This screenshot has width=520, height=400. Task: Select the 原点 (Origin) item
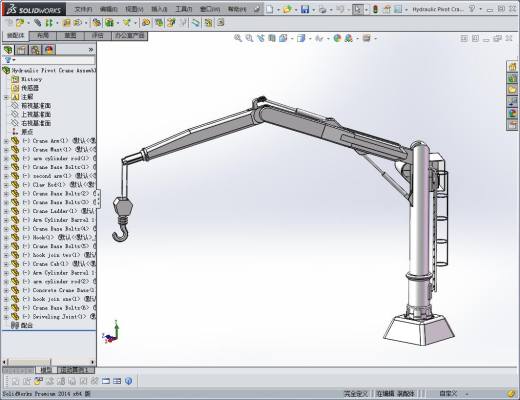pos(27,132)
